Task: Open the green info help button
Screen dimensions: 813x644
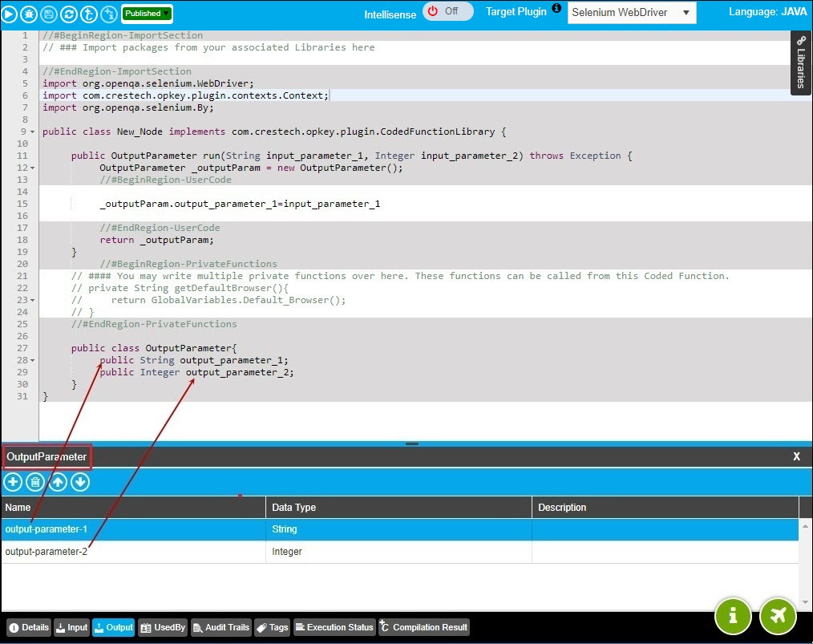Action: 733,616
